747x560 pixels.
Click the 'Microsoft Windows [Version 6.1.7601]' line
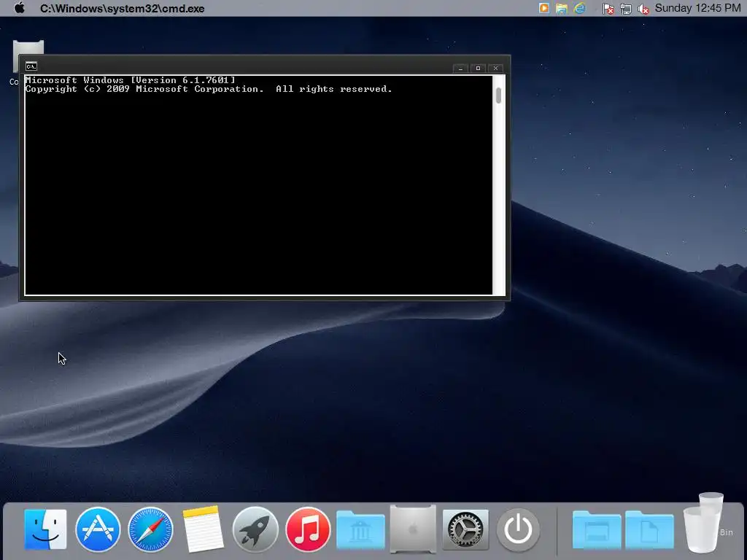point(130,80)
